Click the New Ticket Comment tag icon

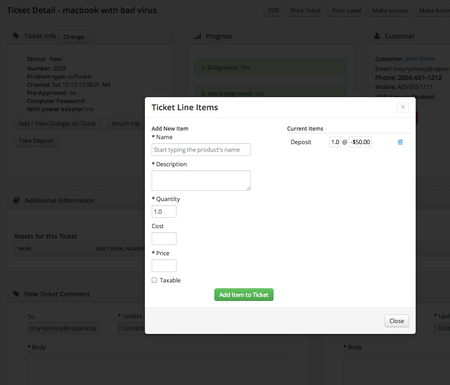pyautogui.click(x=16, y=294)
